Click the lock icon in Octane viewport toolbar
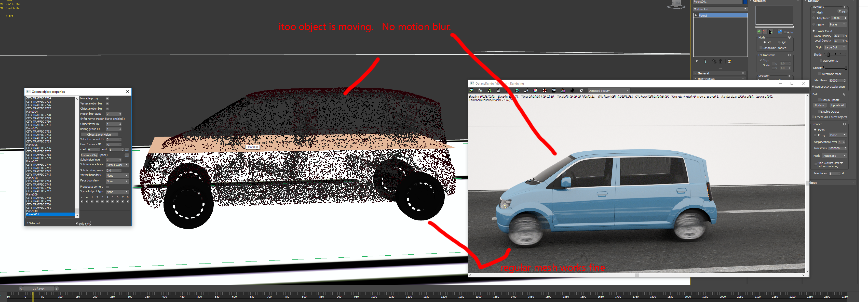Screen dimensions: 868x302 [499, 91]
